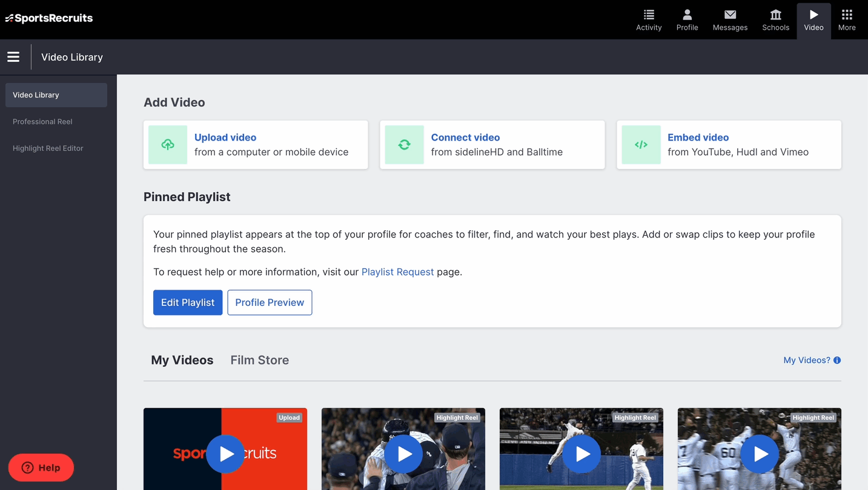
Task: Click the Embed video code icon
Action: tap(641, 145)
